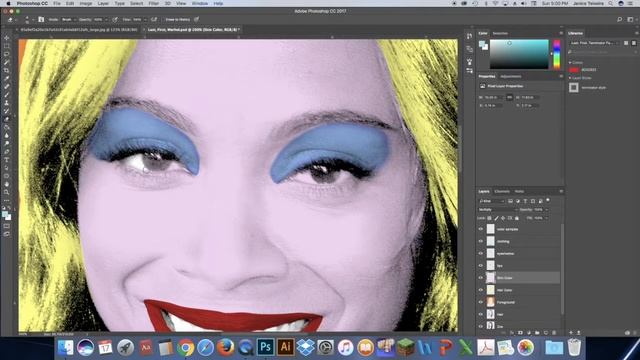Switch Libraries panel to grid view icon
640x360 pixels.
(626, 43)
